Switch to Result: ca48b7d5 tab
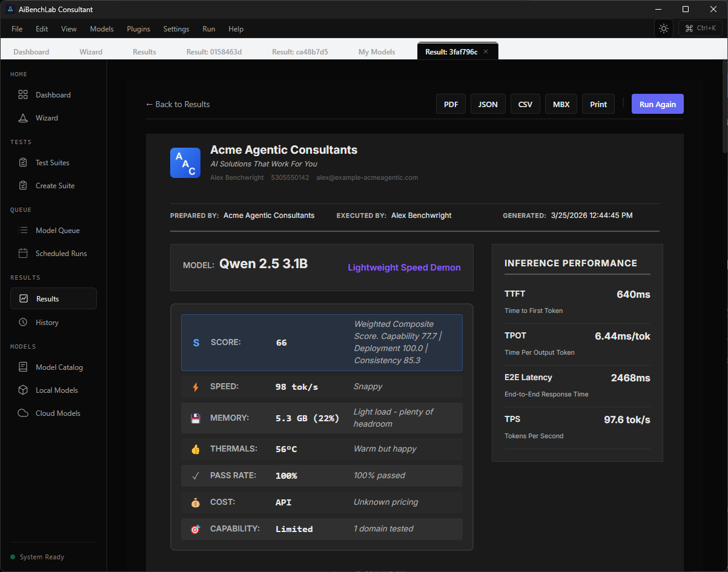Viewport: 728px width, 572px height. 300,52
